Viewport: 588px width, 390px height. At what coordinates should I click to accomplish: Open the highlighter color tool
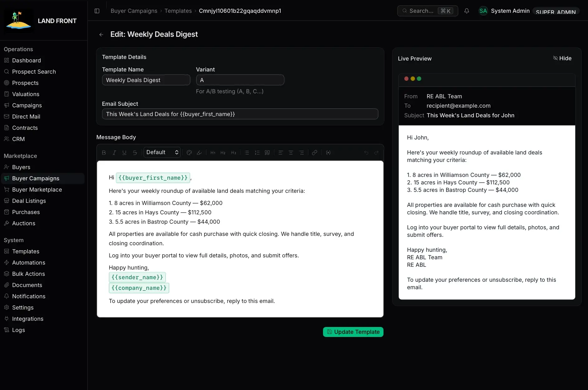coord(199,153)
